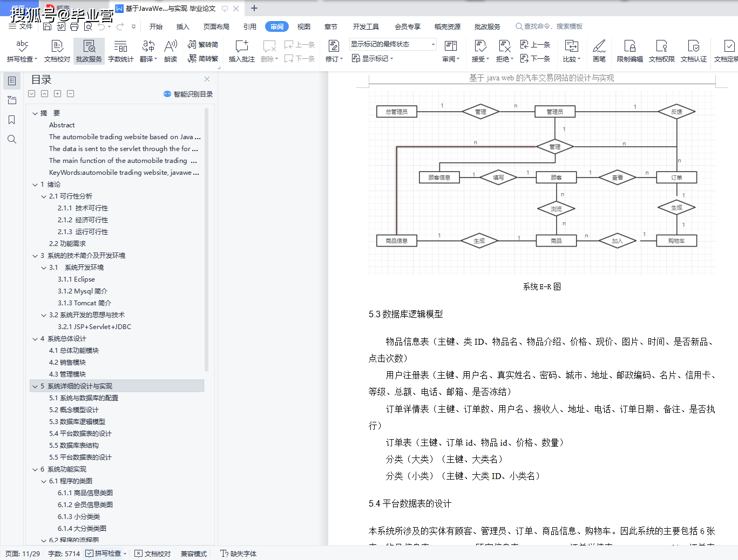The image size is (738, 560).
Task: Collapse the 3 系统的技术简介及开发环境 outline node
Action: [35, 256]
